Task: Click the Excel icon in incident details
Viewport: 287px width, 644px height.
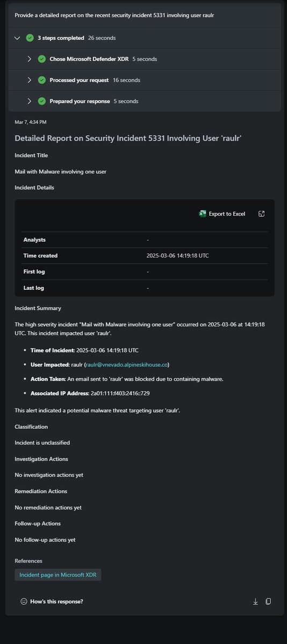Action: (x=203, y=214)
